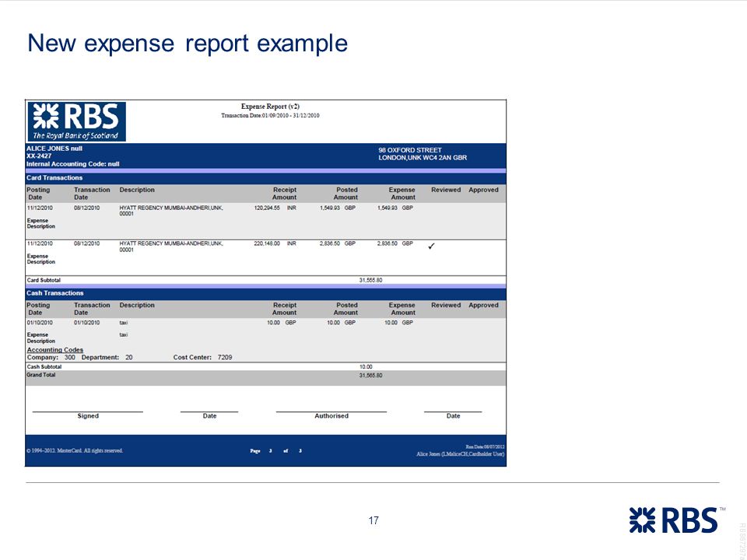The image size is (747, 560).
Task: Click the 'Company: 300' accounting code
Action: 51,358
